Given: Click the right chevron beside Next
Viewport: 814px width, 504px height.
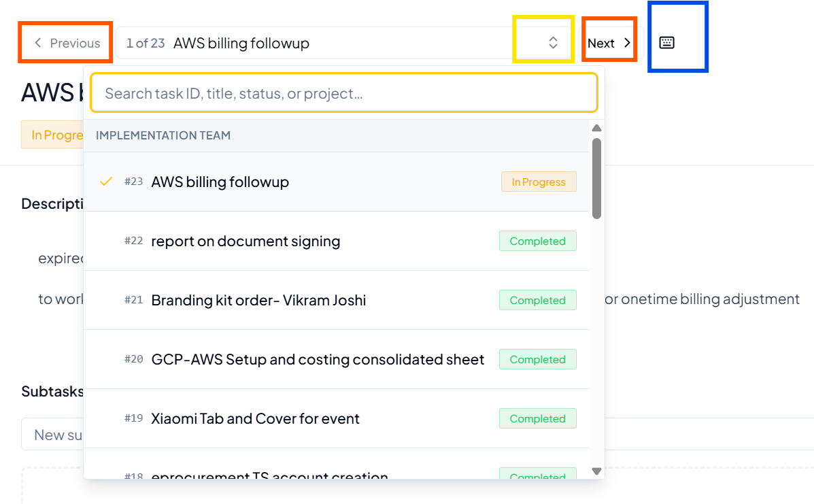Looking at the screenshot, I should [x=627, y=43].
